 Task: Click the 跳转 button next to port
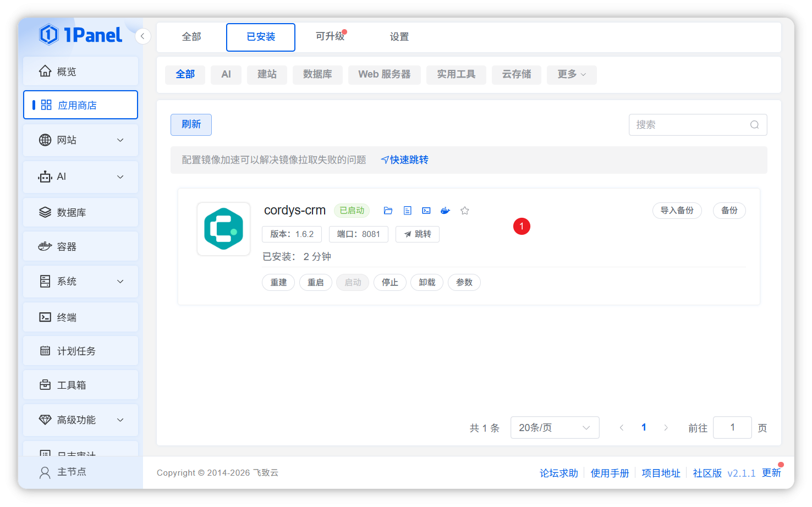tap(418, 234)
